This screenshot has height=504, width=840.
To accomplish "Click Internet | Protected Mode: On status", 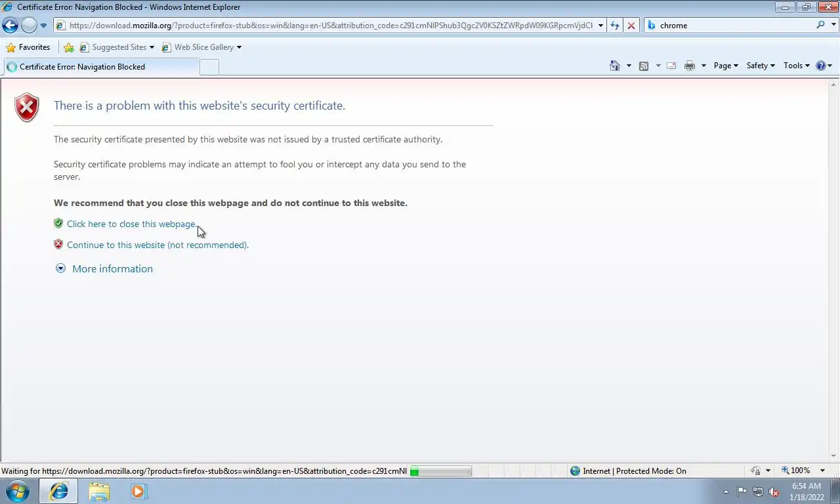I will point(628,471).
